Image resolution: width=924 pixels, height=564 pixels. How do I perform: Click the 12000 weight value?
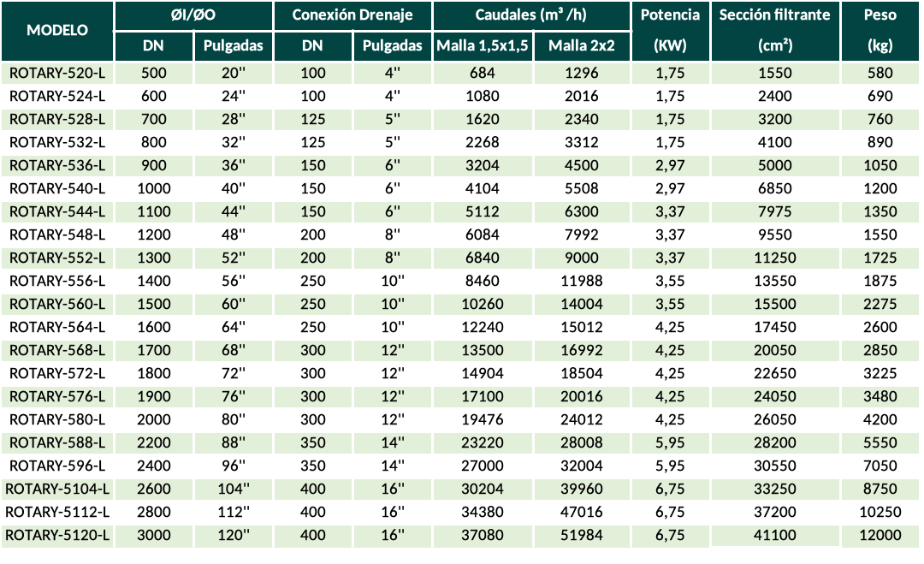click(x=880, y=535)
